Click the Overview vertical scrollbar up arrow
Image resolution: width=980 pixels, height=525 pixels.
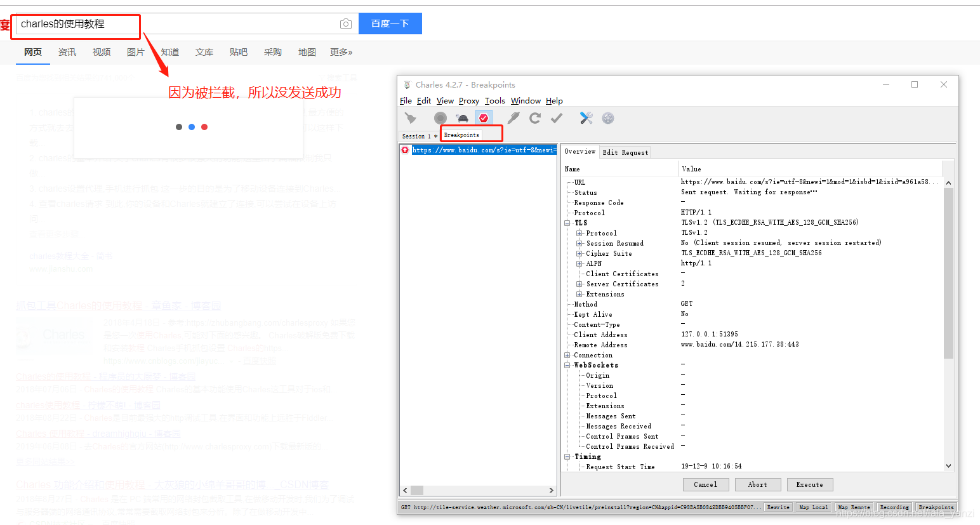tap(948, 183)
